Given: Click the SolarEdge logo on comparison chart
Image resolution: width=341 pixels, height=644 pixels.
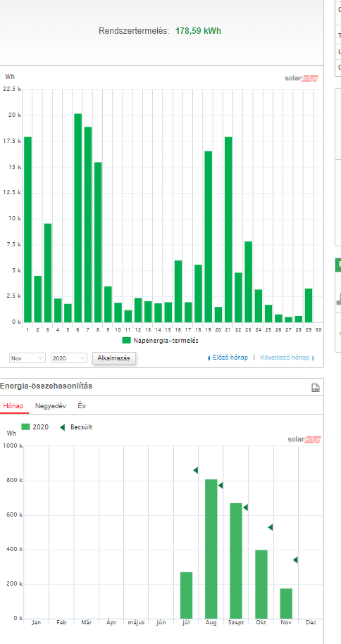Looking at the screenshot, I should (304, 439).
